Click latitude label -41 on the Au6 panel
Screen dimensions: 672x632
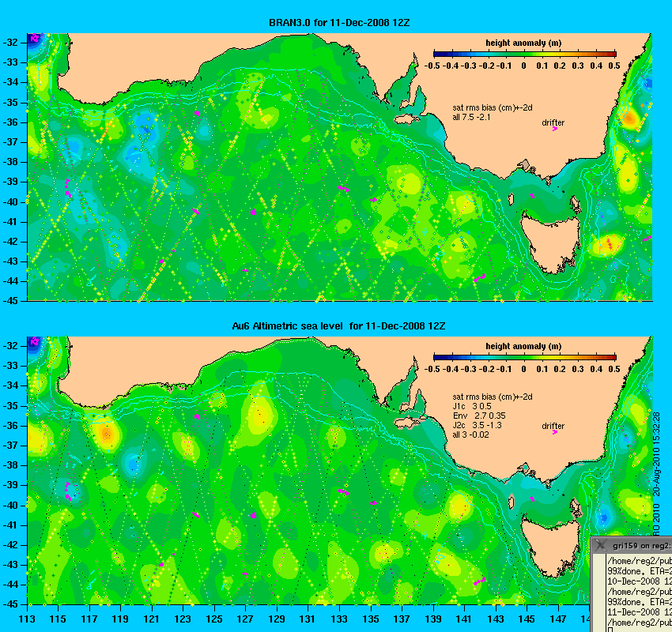[11, 525]
